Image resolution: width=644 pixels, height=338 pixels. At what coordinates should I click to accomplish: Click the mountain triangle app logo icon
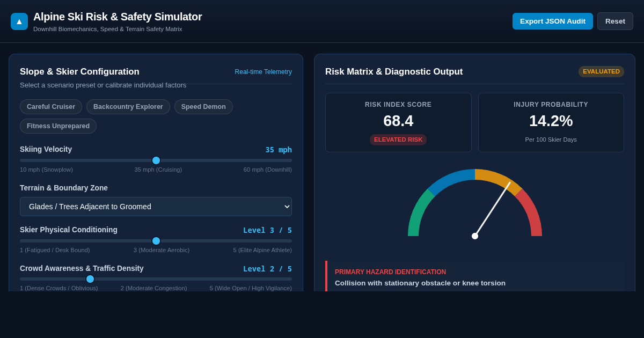19,21
